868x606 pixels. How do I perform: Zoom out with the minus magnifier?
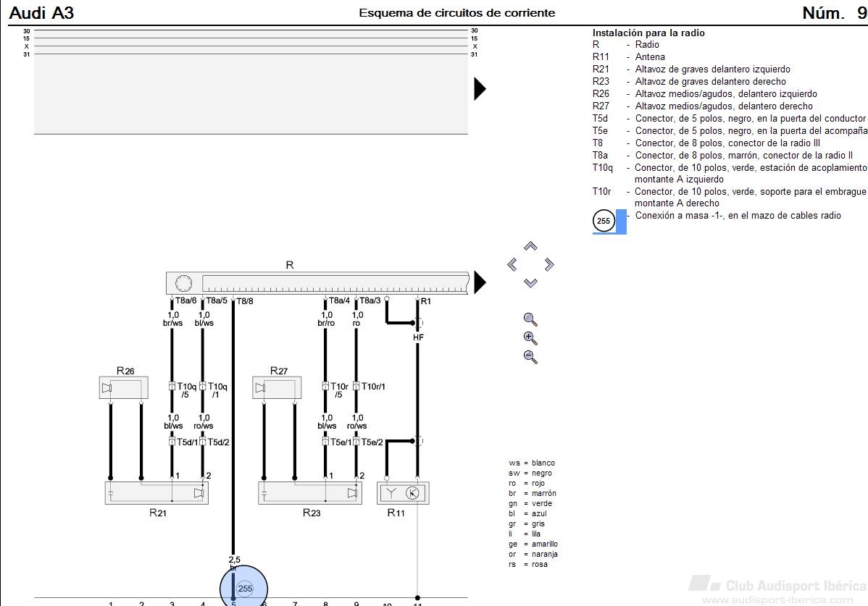tap(530, 357)
